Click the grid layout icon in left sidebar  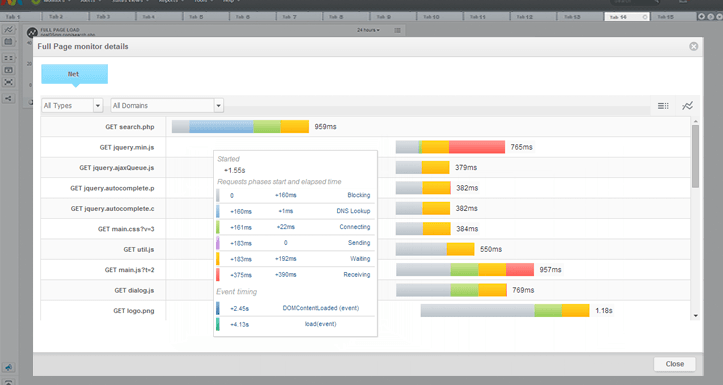8,58
